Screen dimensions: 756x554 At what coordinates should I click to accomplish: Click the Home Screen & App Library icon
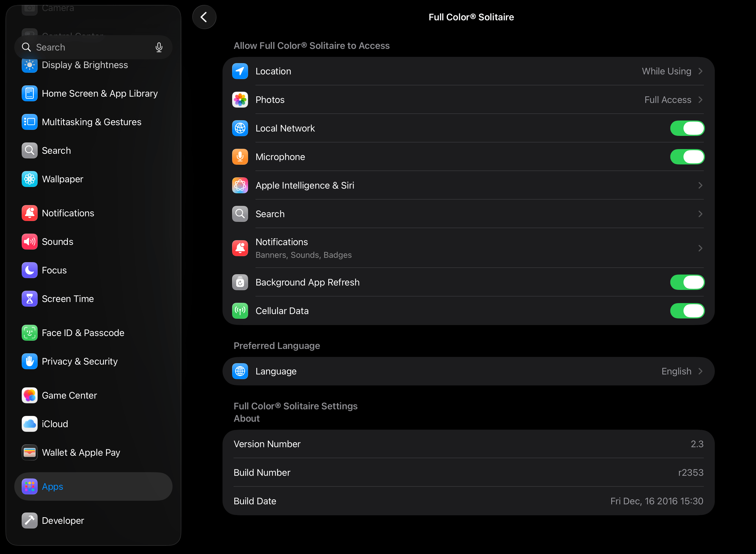(29, 94)
